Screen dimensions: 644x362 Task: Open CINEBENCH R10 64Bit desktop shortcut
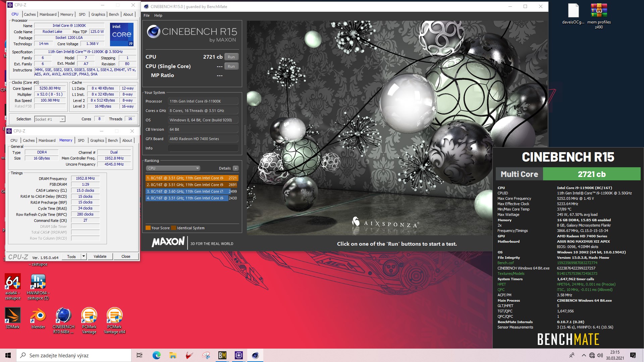[63, 321]
